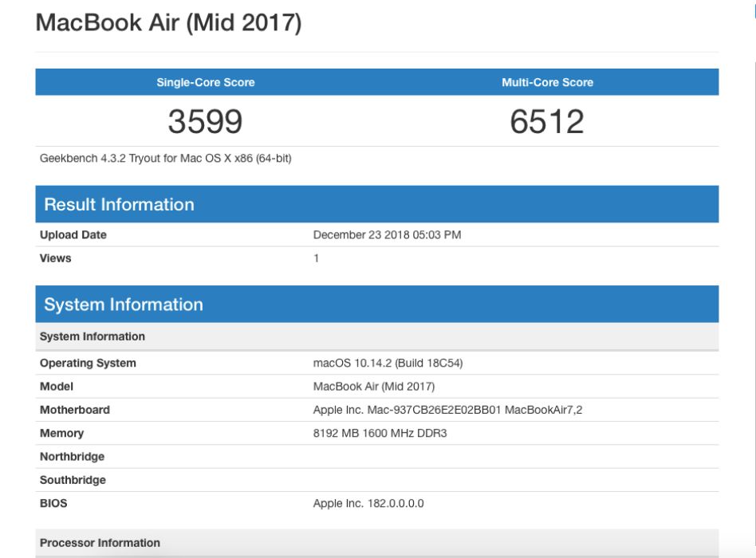Screen dimensions: 756x558
Task: Select the Mac-937CB26E2E02BB01 MacBookAir7,2 motherboard value
Action: 447,410
